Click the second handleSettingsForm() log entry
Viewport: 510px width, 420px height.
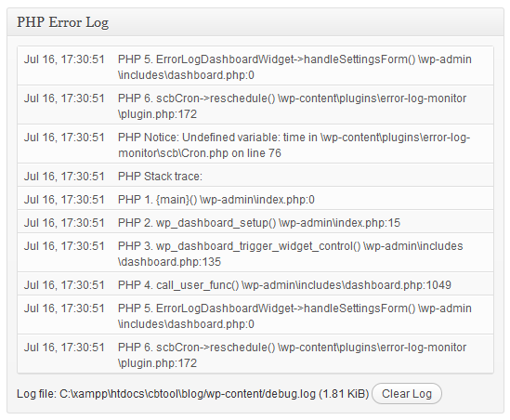click(x=255, y=315)
